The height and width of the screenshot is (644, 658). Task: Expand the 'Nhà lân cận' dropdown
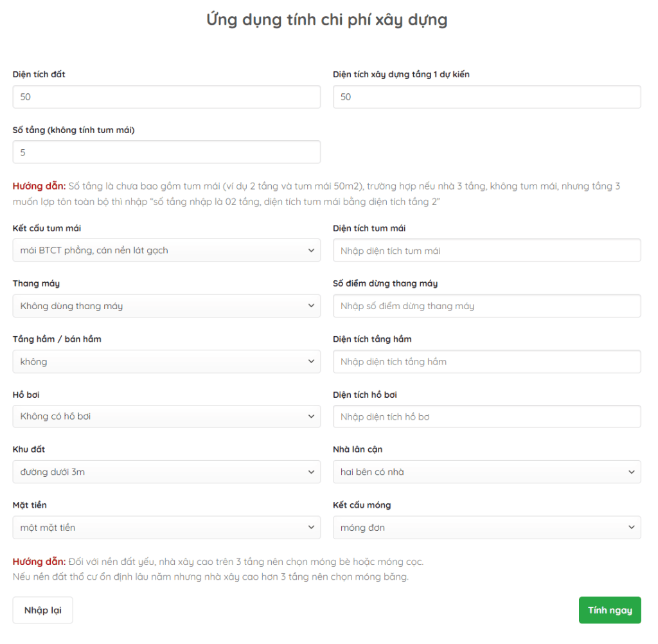(486, 472)
